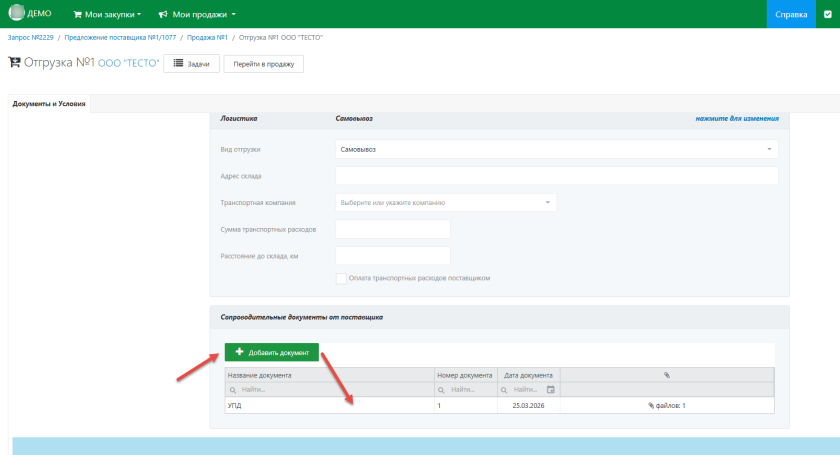The height and width of the screenshot is (455, 840).
Task: Click the checkmark icon in top-right corner
Action: click(827, 14)
